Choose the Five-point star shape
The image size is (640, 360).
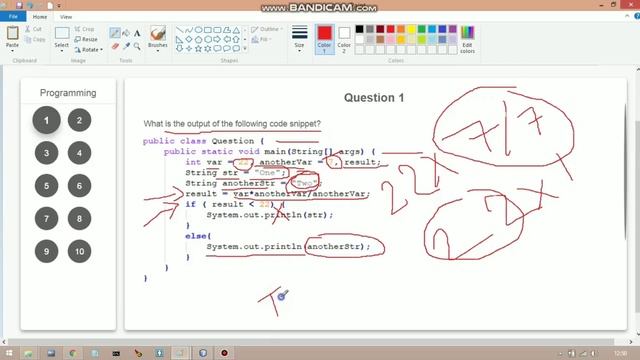(x=198, y=49)
